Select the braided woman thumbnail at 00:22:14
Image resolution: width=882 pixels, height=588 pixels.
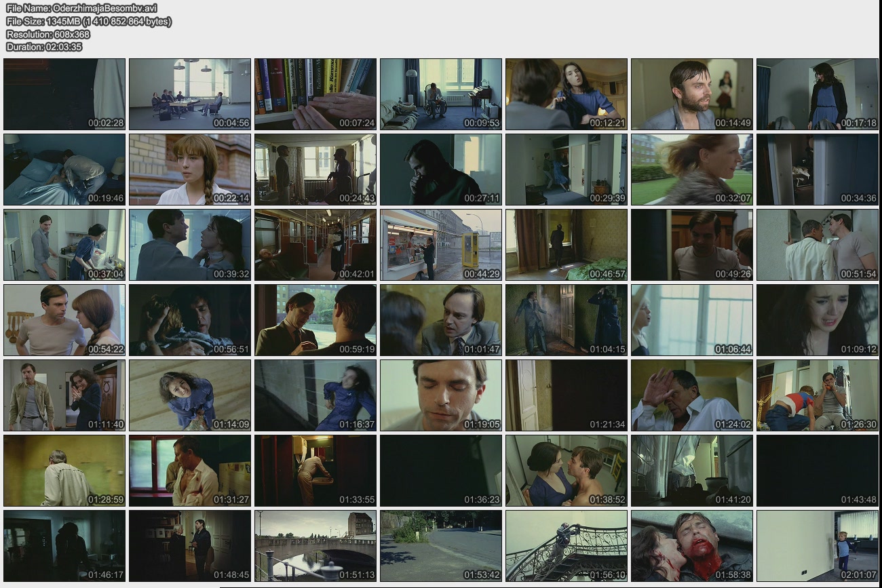pyautogui.click(x=190, y=170)
